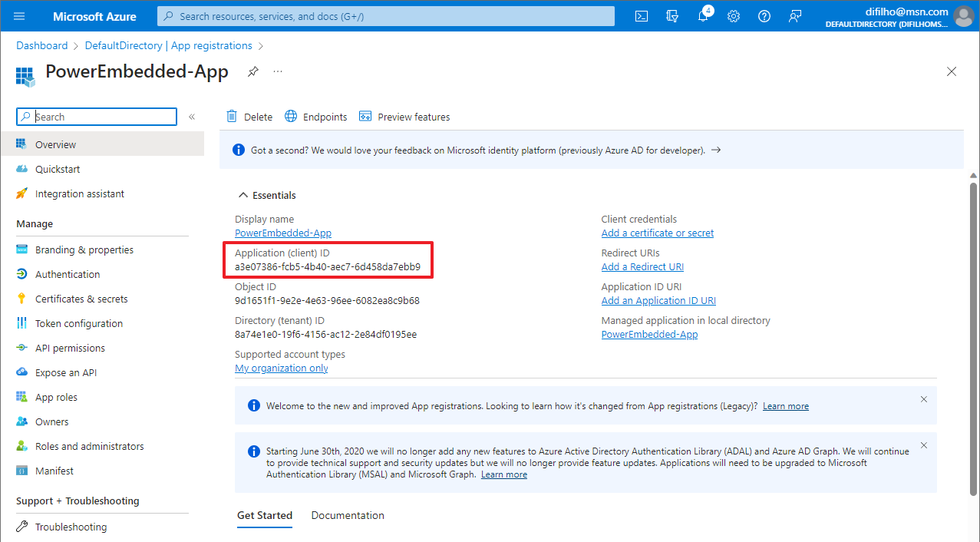Open the hamburger portal menu
Screen dimensions: 980x542
tap(20, 16)
